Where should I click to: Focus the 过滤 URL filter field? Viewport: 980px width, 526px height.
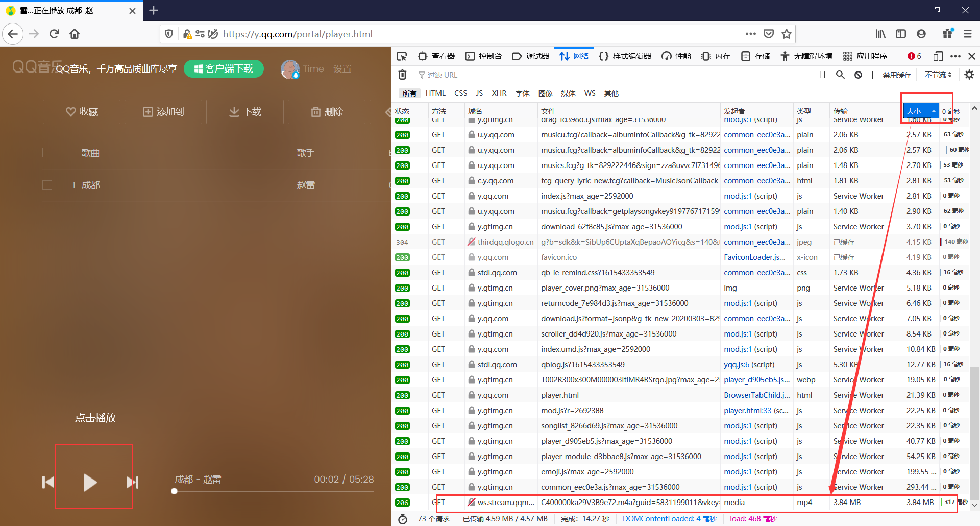point(612,75)
